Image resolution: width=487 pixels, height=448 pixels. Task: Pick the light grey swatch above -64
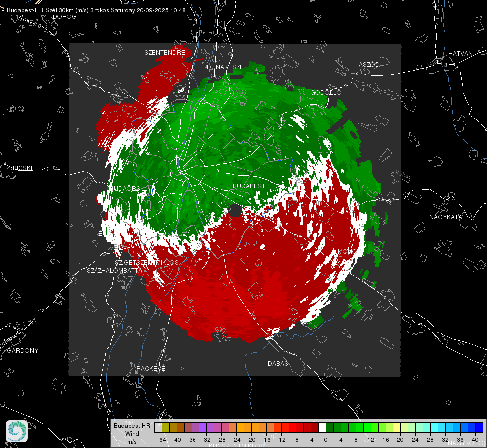pyautogui.click(x=158, y=428)
